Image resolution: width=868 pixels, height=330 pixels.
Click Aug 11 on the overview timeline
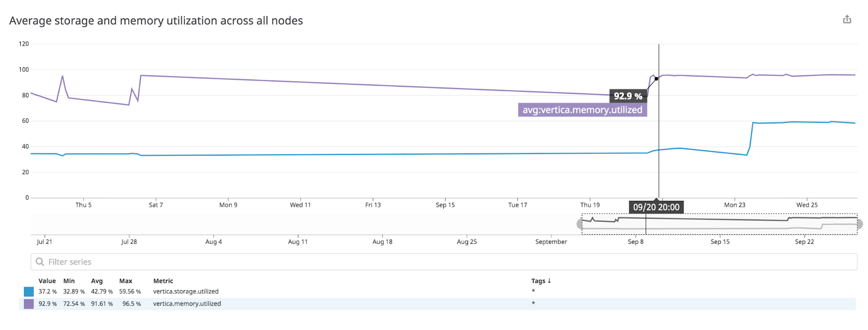point(298,242)
